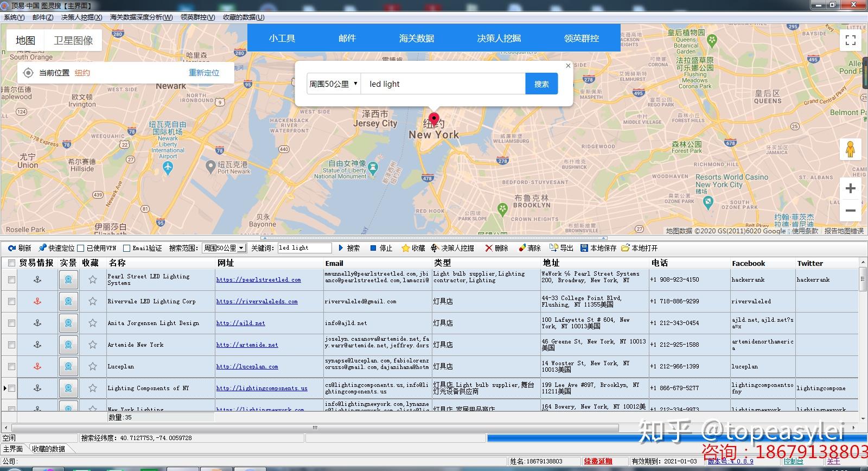Viewport: 868px width, 471px height.
Task: Open the 系统 menu
Action: (14, 17)
